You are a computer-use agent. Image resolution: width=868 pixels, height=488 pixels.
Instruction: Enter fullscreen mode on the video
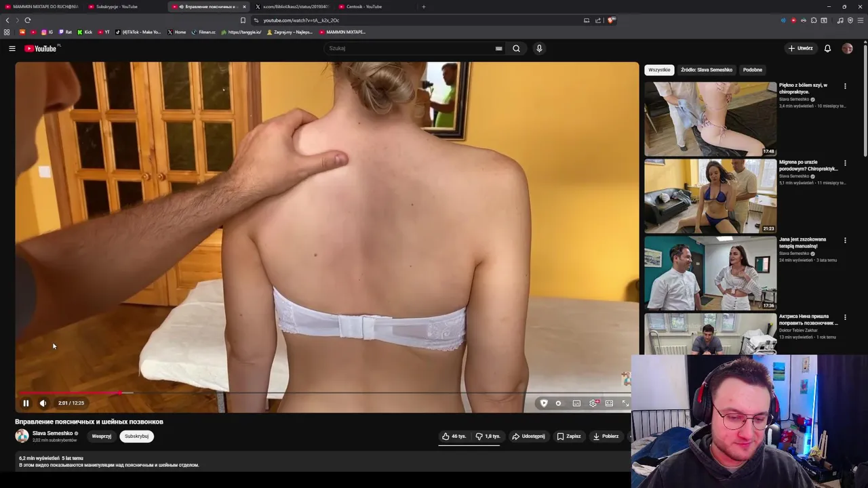pos(625,403)
